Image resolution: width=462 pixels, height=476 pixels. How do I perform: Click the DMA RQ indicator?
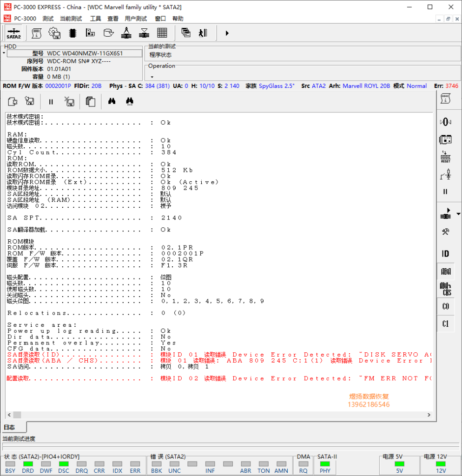point(303,464)
